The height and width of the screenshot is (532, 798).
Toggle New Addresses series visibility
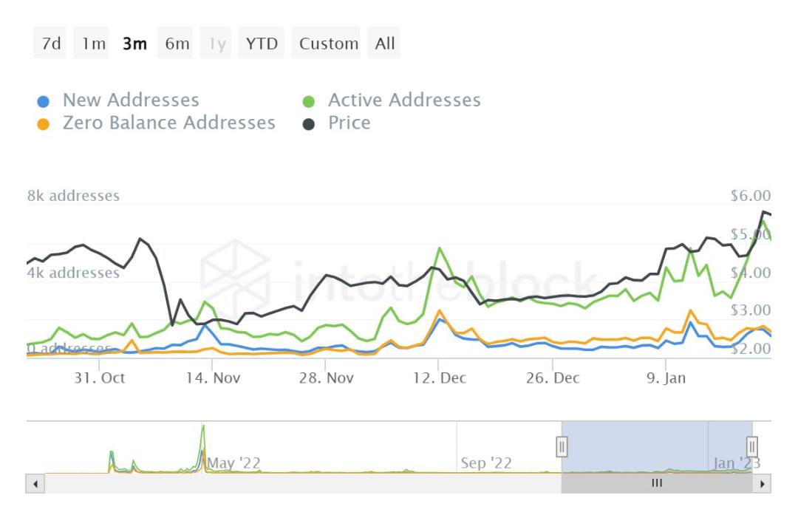[x=131, y=100]
